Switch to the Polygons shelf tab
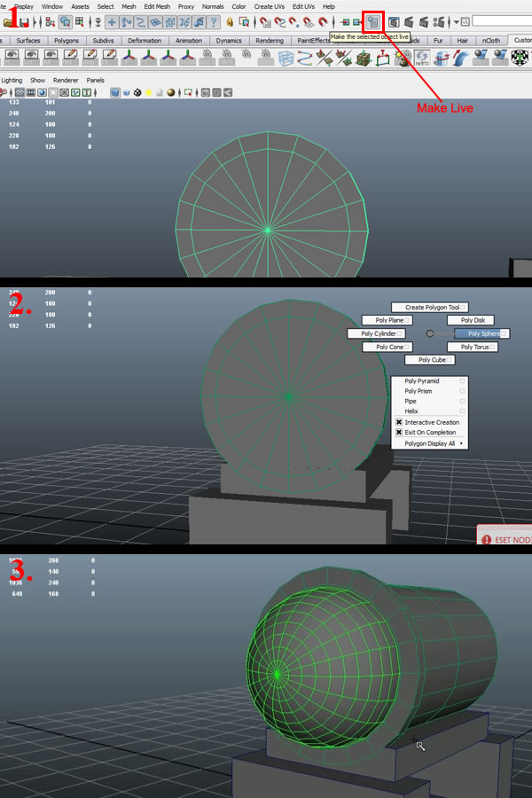 click(x=65, y=41)
